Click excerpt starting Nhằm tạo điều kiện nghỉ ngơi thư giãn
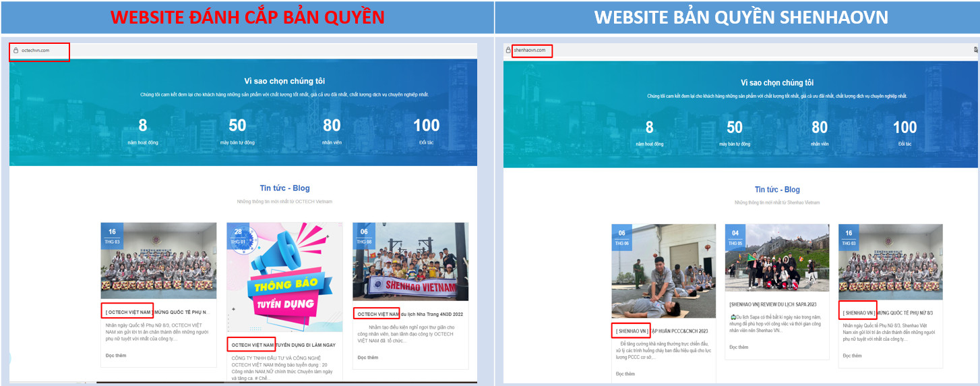Viewport: 980px width, 386px height. (x=410, y=334)
